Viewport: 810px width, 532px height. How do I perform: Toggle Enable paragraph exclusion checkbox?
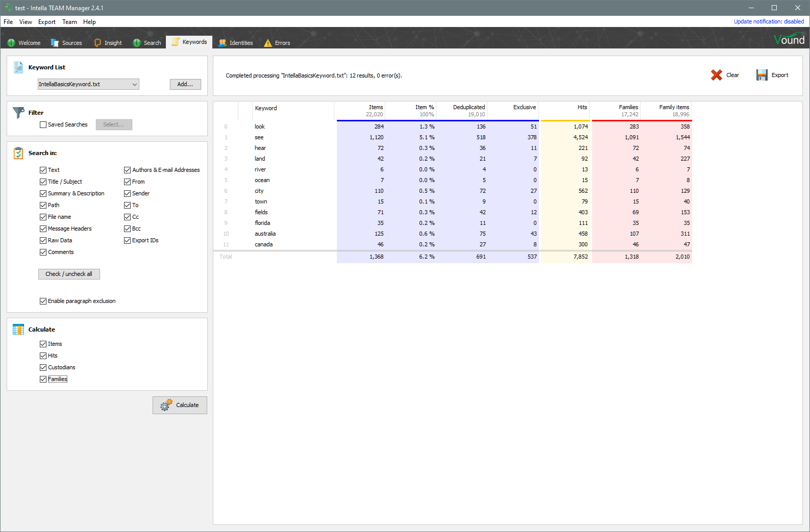(x=43, y=301)
